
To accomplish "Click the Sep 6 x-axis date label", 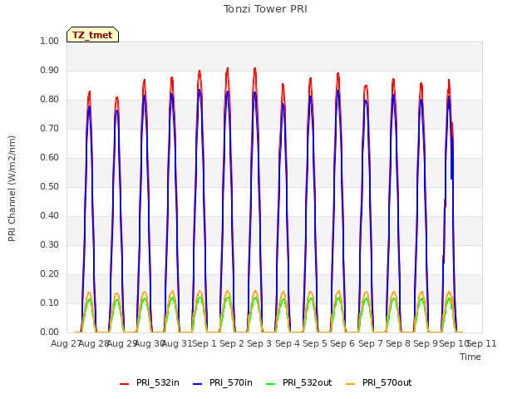I will [342, 343].
